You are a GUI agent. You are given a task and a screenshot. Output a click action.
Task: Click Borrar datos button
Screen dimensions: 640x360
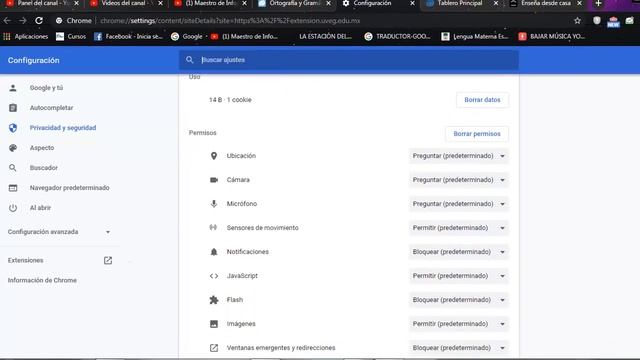pos(482,100)
